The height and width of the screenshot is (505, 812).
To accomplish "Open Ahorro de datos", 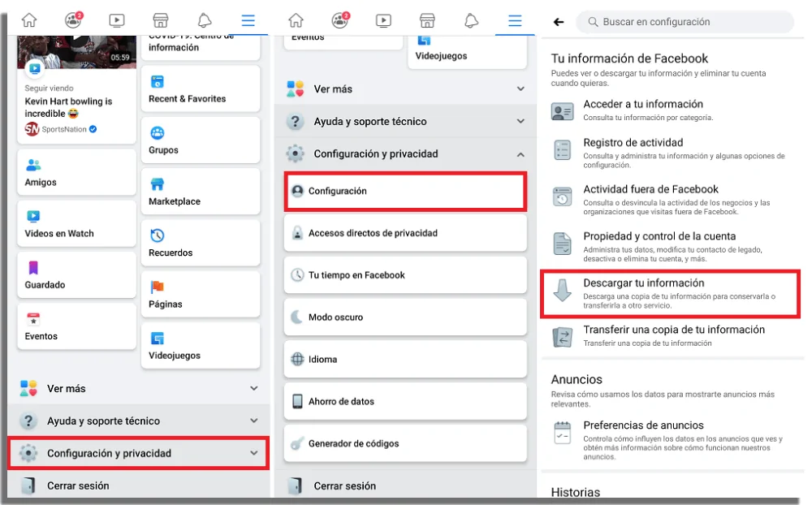I will pyautogui.click(x=404, y=401).
